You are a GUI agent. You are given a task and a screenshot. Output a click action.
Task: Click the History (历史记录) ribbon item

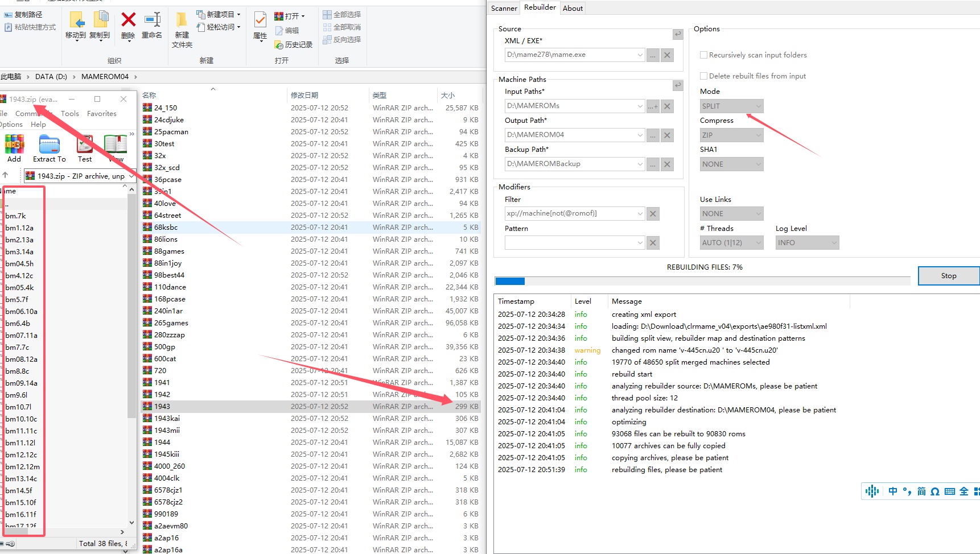click(x=294, y=44)
